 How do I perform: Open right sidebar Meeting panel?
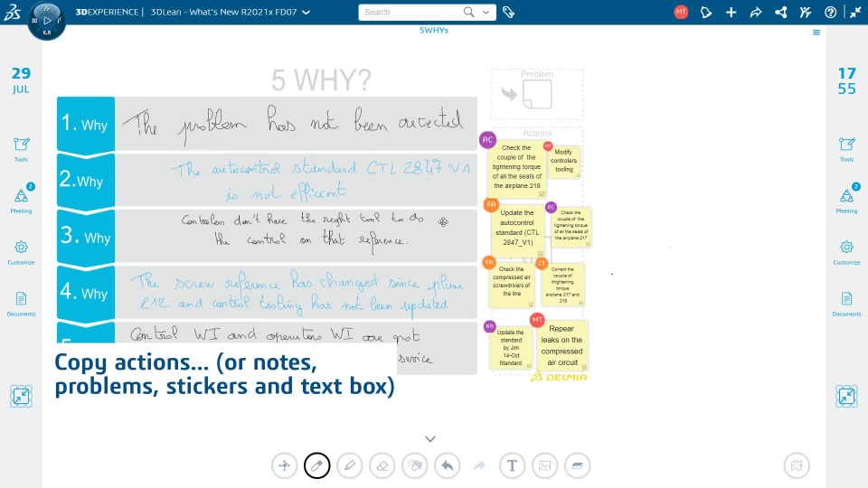[846, 200]
